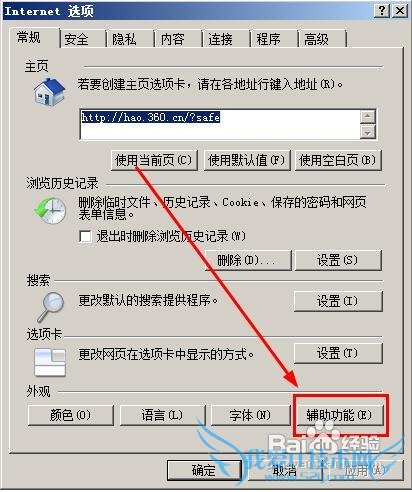This screenshot has width=412, height=492.
Task: Click the green clock browsing history icon
Action: tap(50, 210)
